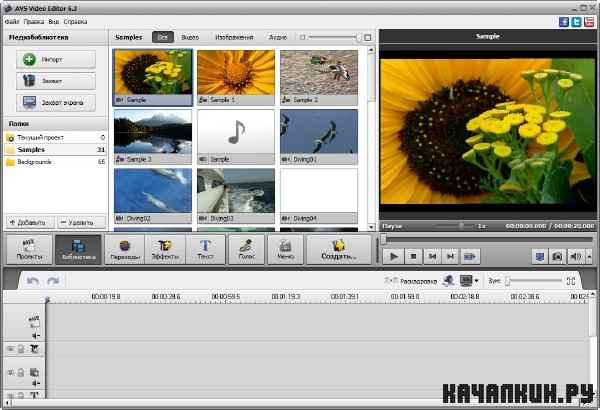The image size is (600, 410).
Task: Select the audio Sample music note item
Action: (x=236, y=137)
